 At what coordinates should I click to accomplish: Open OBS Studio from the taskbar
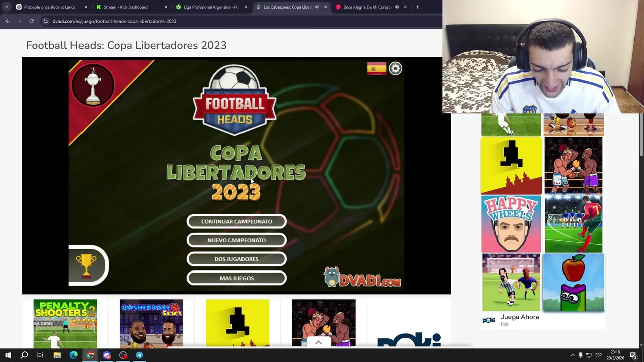(x=123, y=355)
